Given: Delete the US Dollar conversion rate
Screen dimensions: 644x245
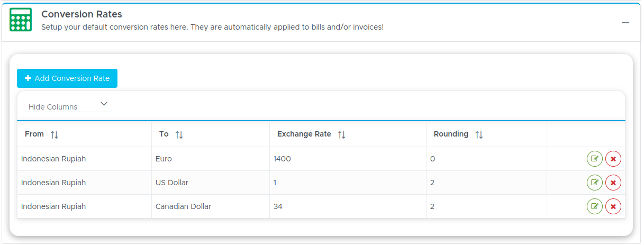Looking at the screenshot, I should point(613,183).
